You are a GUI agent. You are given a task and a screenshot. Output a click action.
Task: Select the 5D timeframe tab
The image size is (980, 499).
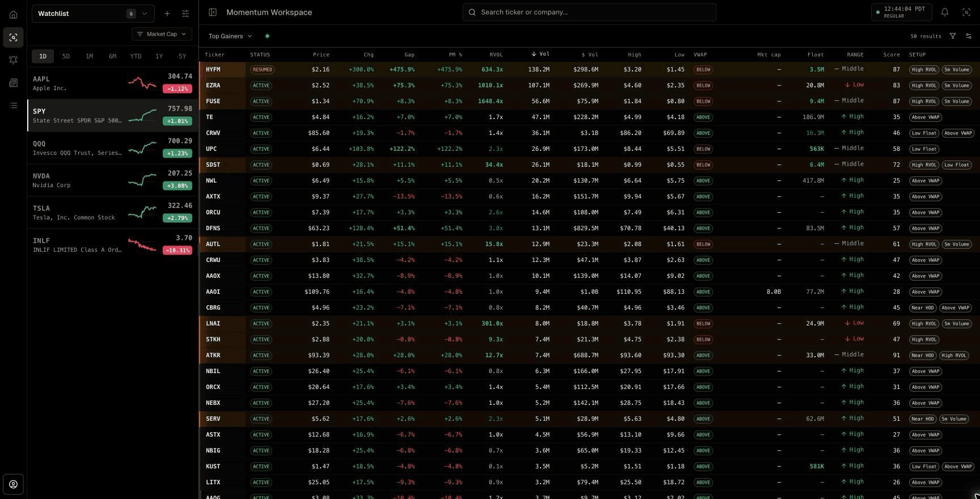66,56
